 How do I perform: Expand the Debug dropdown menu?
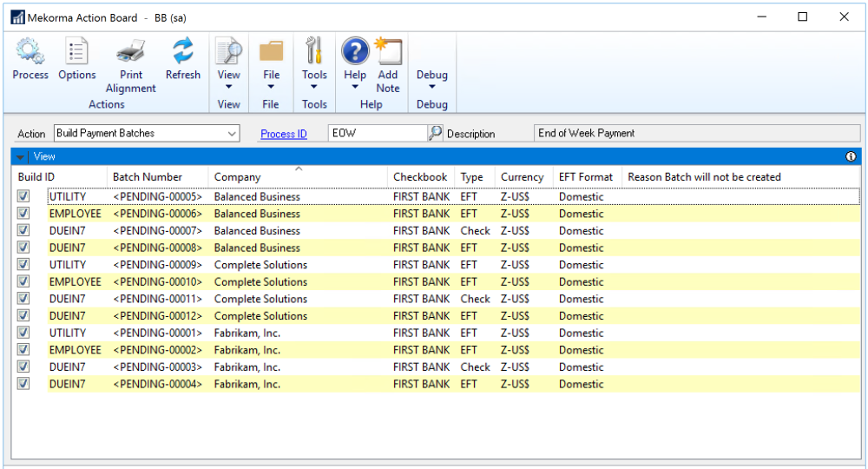point(431,80)
